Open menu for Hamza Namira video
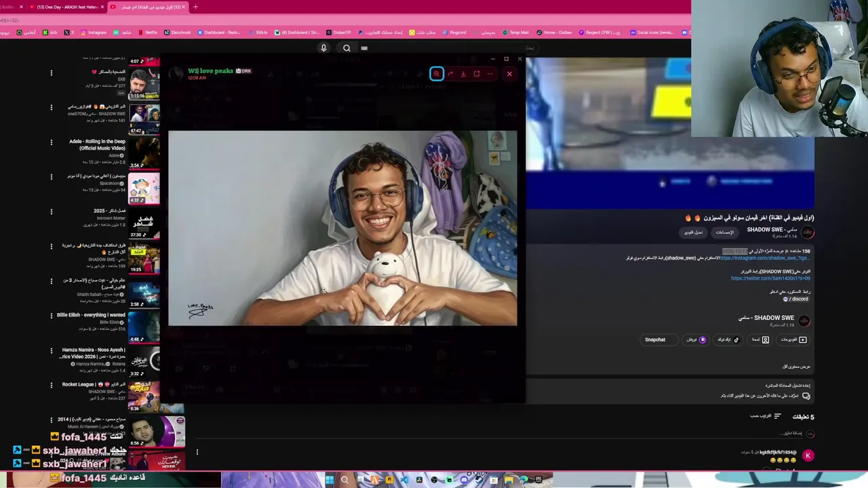The image size is (868, 488). [x=51, y=350]
